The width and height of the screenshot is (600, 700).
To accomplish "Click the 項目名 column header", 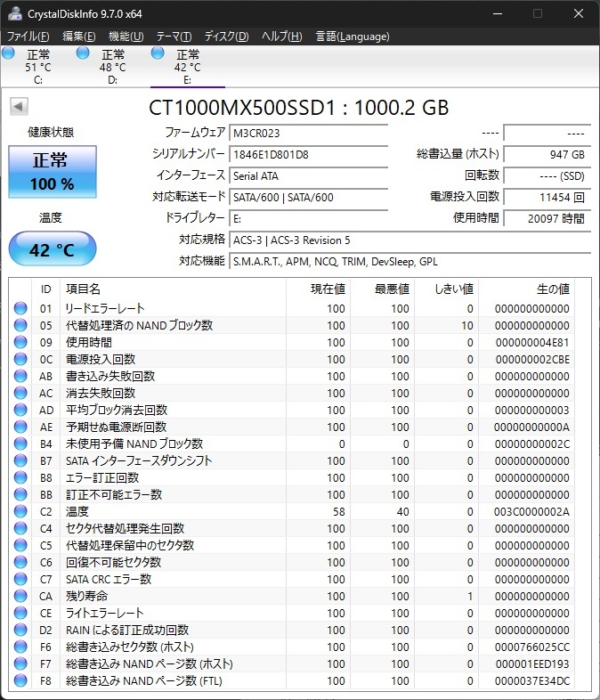I will coord(173,289).
